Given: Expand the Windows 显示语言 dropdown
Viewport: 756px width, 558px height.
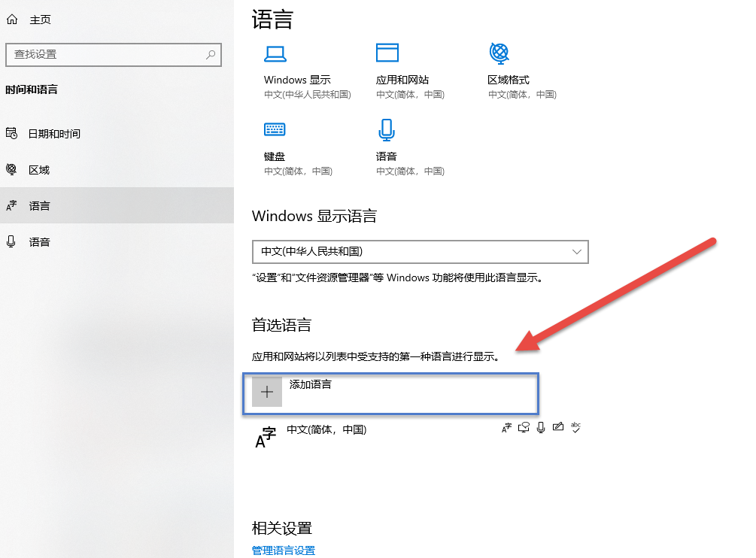Looking at the screenshot, I should 419,251.
